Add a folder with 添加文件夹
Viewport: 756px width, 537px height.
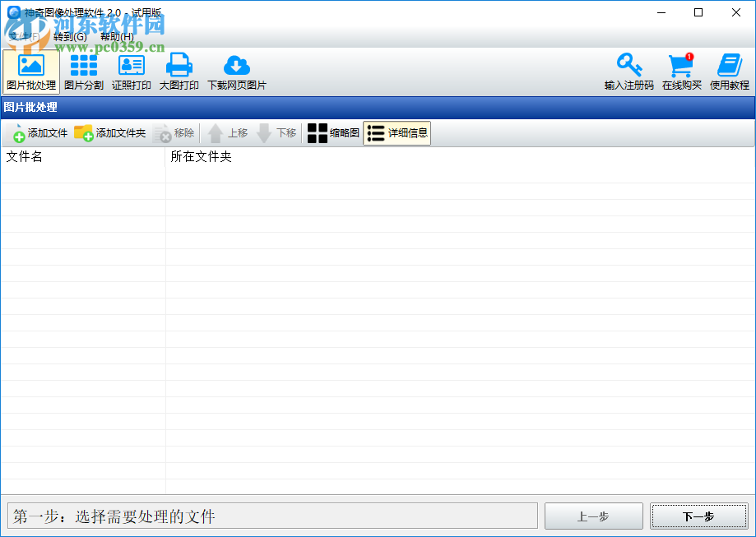[x=109, y=132]
